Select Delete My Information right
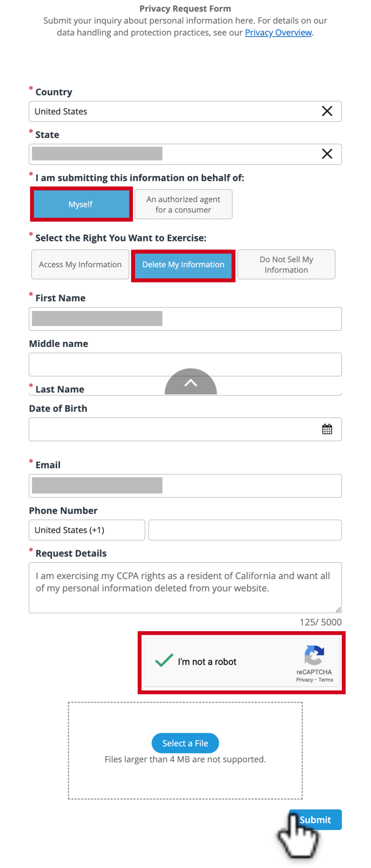This screenshot has width=371, height=868. click(x=183, y=265)
